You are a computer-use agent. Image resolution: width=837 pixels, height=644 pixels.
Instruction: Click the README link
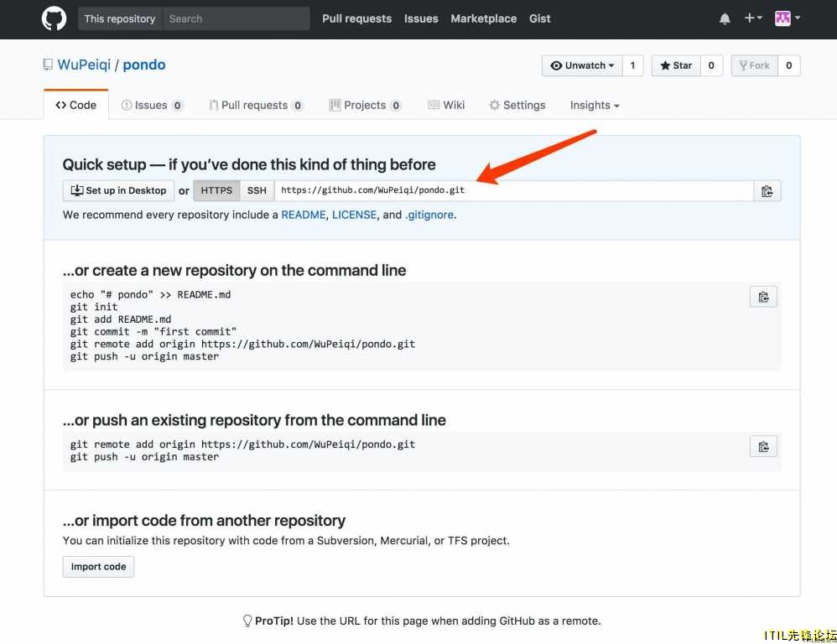click(304, 215)
